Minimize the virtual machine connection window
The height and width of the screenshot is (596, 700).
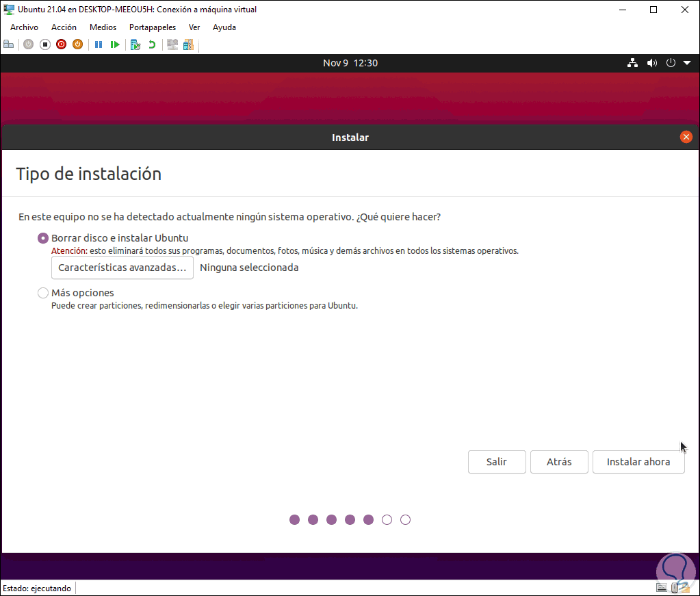622,10
